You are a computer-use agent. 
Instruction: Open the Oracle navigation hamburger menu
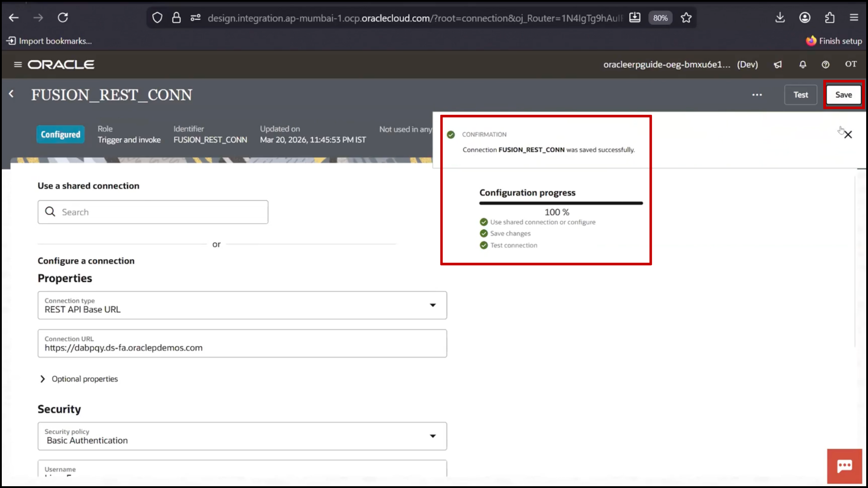click(18, 65)
